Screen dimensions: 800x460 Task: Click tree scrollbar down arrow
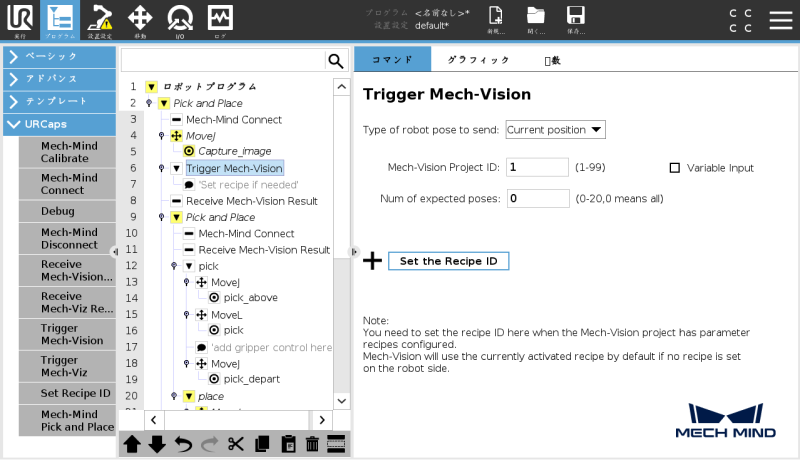click(x=342, y=401)
